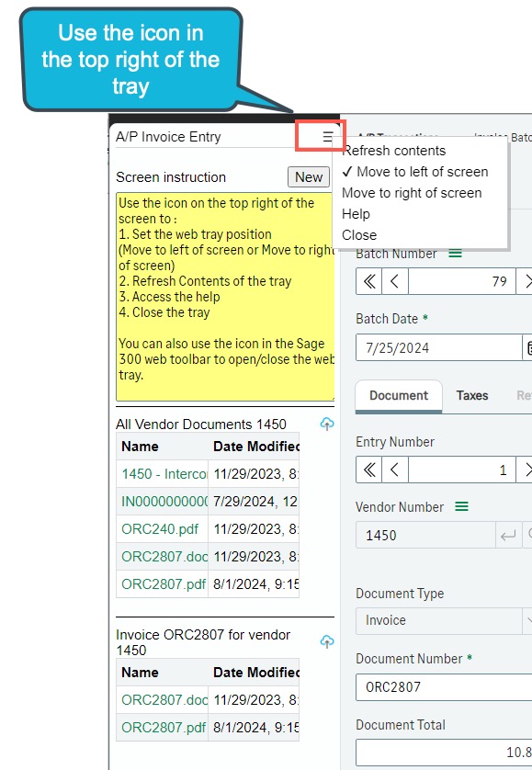The height and width of the screenshot is (770, 532).
Task: Go to previous entry number arrow
Action: click(x=395, y=470)
